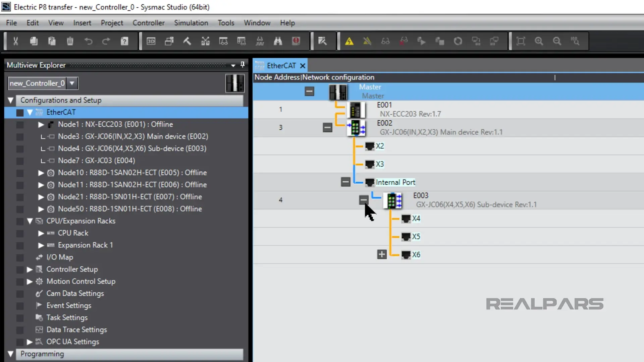Expand the X6 port node

point(382,254)
